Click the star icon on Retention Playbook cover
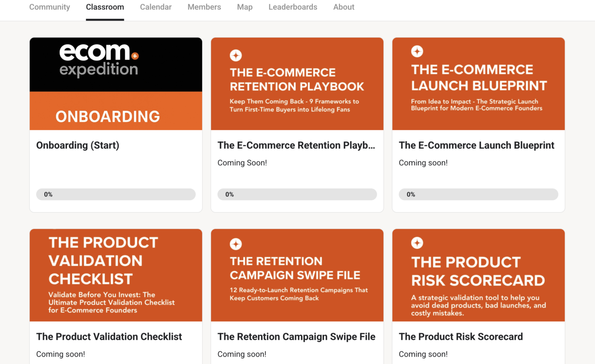This screenshot has width=595, height=364. point(236,55)
